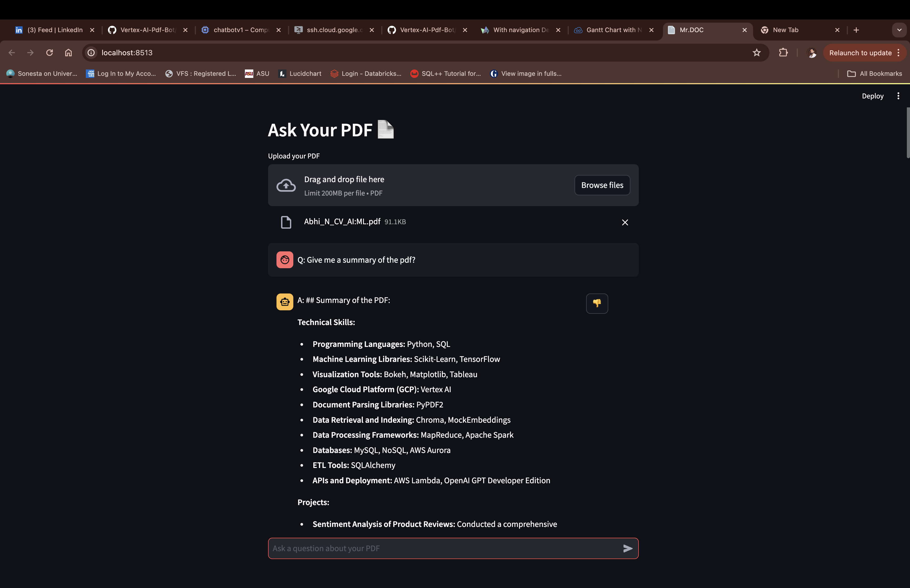The image size is (910, 588).
Task: Click thumbs-down to rate the answer
Action: tap(597, 303)
